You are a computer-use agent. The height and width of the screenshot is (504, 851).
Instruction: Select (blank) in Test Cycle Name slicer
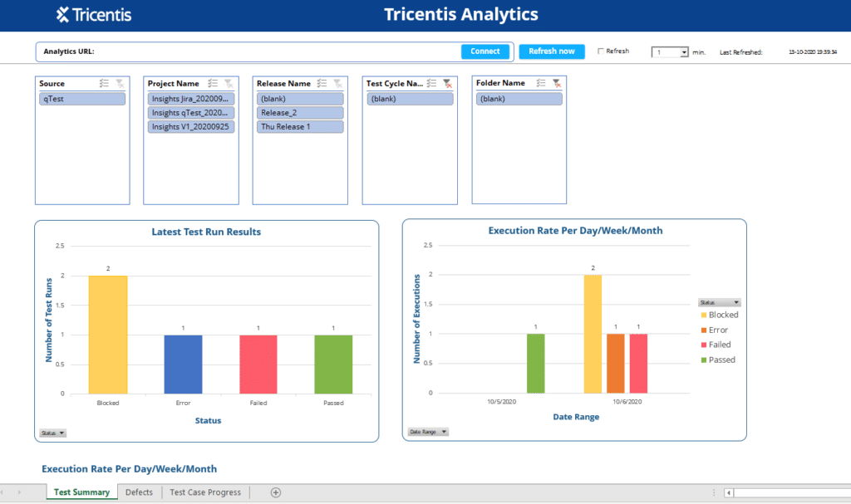tap(410, 99)
